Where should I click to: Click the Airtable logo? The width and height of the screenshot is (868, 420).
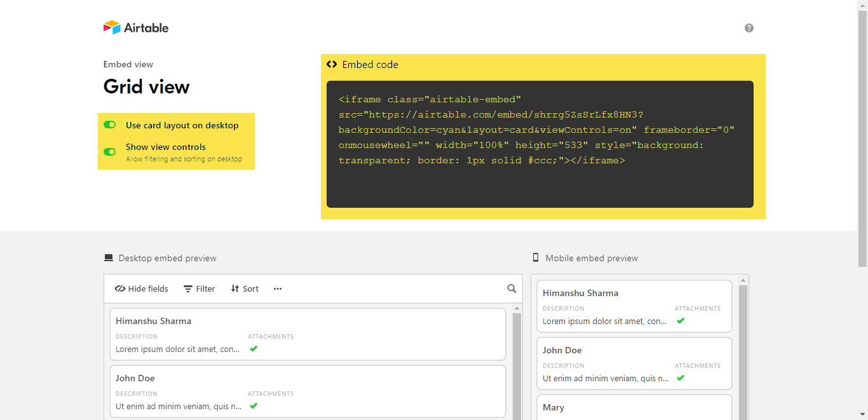tap(136, 27)
